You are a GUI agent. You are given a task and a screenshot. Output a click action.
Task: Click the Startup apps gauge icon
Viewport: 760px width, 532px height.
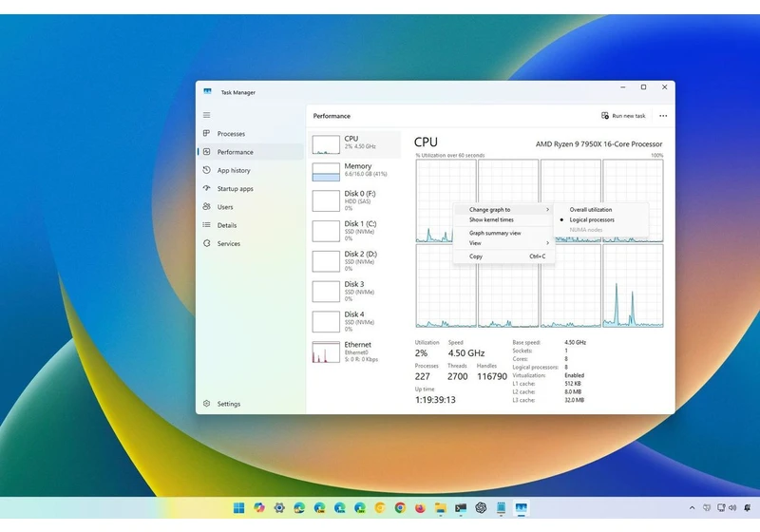[206, 188]
